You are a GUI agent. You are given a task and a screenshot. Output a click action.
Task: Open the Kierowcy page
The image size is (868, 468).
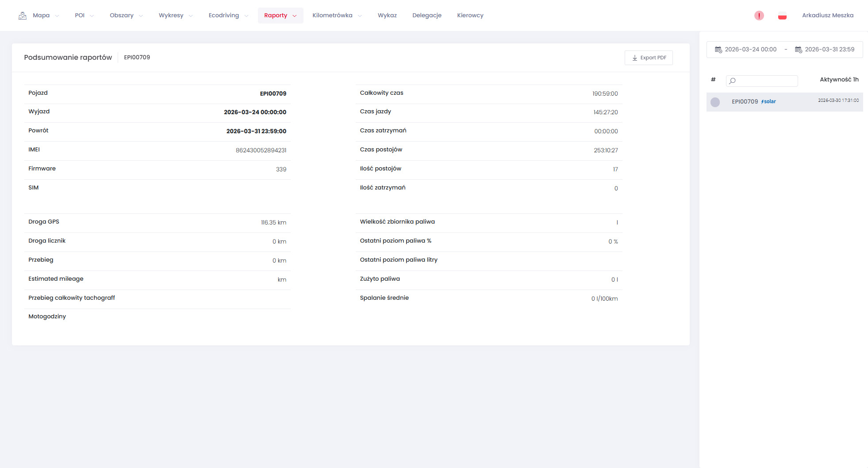pyautogui.click(x=470, y=15)
